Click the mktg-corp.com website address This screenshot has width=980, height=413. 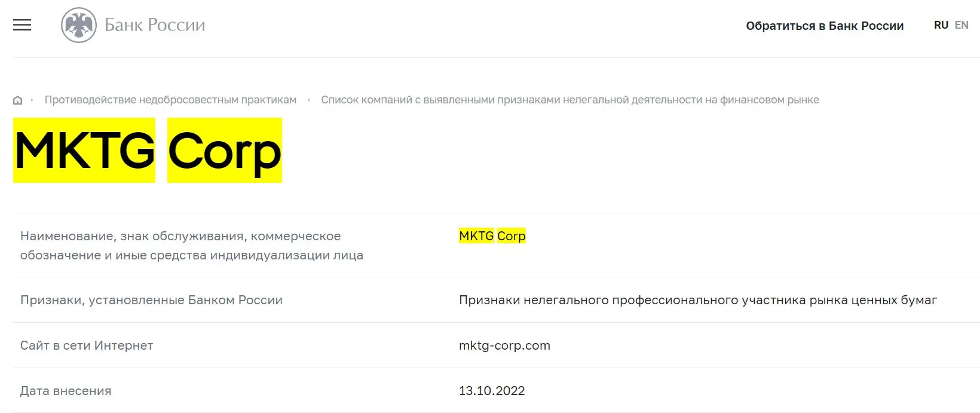[504, 345]
